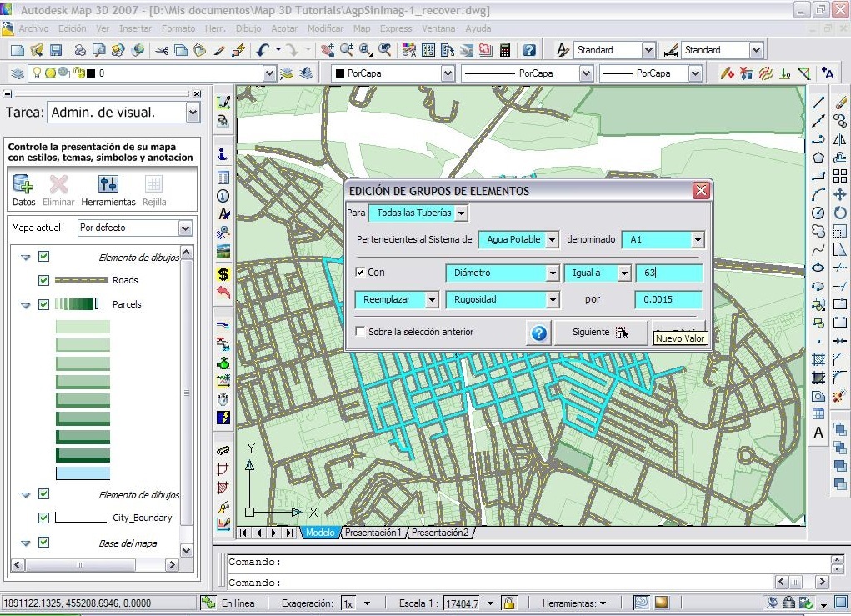The height and width of the screenshot is (616, 851).
Task: Switch to the Presentación1 tab
Action: (373, 533)
